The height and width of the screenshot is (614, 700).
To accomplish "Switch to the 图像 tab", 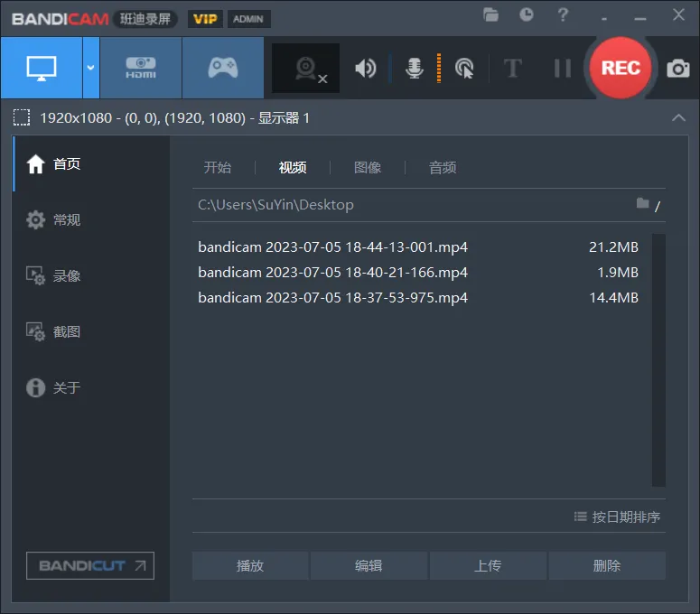I will [368, 167].
